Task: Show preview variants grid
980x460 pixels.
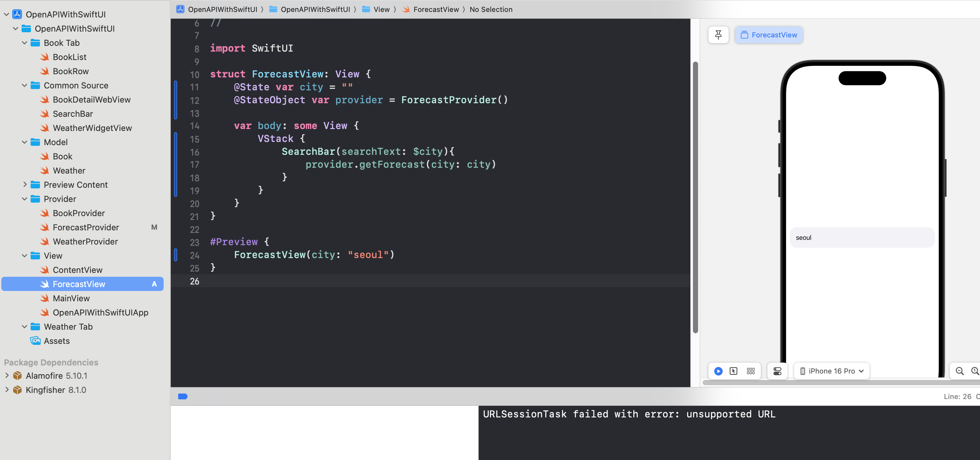Action: point(750,371)
